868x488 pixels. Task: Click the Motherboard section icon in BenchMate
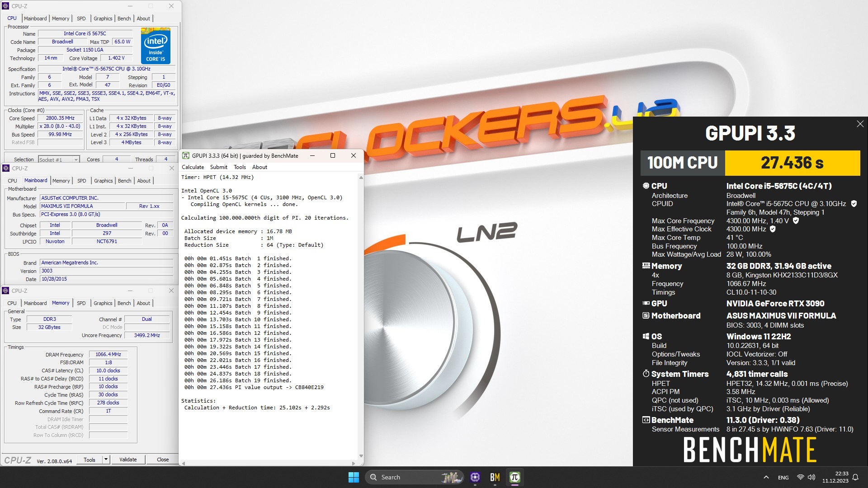tap(646, 315)
